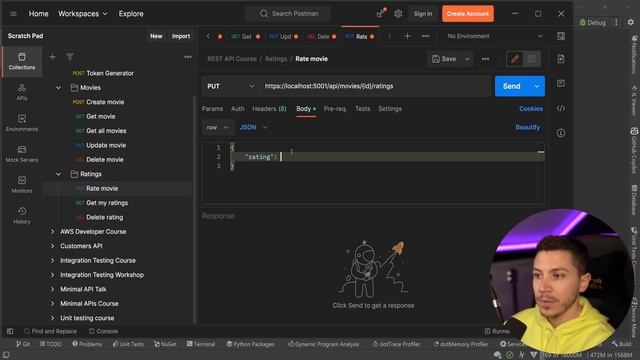
Task: Open request more actions next to Save
Action: click(x=485, y=59)
